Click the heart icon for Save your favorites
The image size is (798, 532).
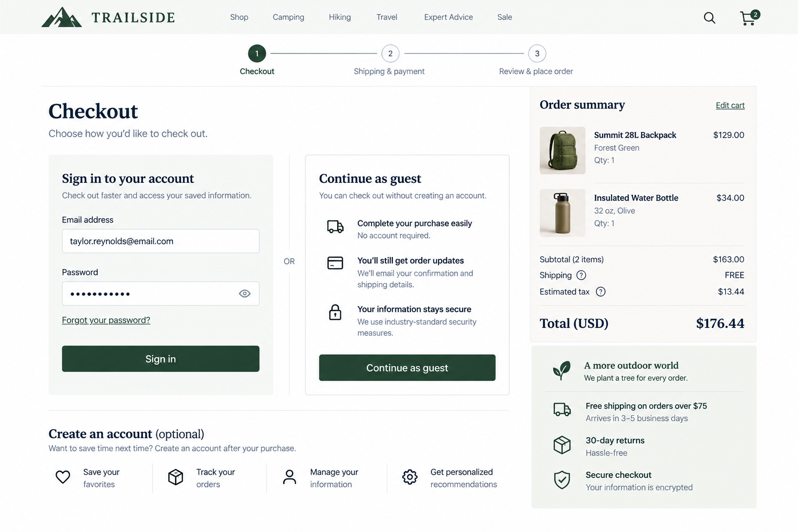pos(63,477)
